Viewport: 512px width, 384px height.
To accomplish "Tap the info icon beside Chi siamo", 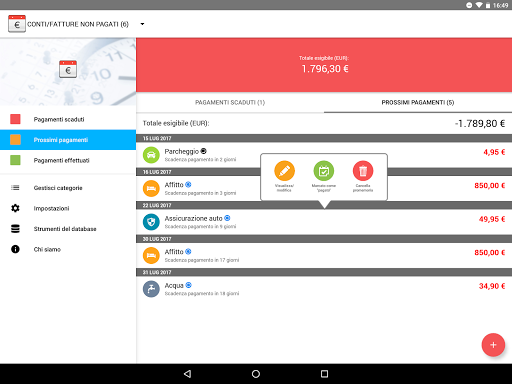I will (15, 249).
